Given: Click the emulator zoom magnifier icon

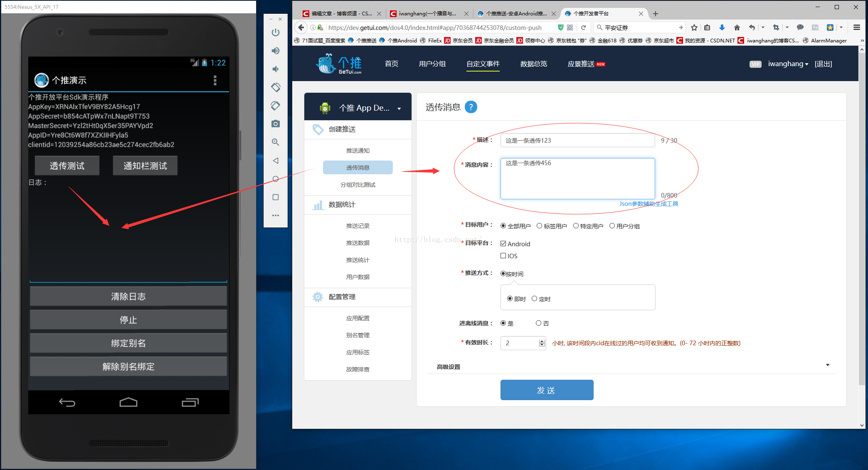Looking at the screenshot, I should tap(276, 142).
